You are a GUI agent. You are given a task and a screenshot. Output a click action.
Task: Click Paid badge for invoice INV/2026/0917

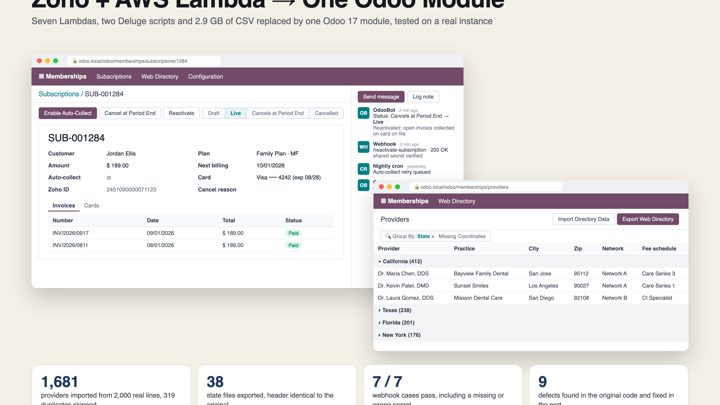coord(293,233)
